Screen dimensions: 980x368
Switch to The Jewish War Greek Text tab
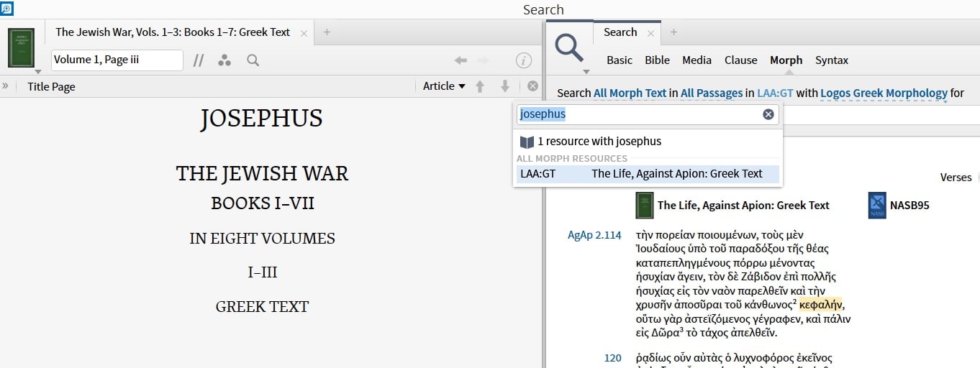[173, 32]
